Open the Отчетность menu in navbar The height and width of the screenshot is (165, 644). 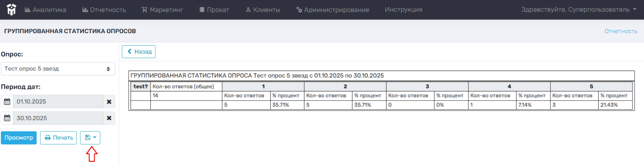104,10
